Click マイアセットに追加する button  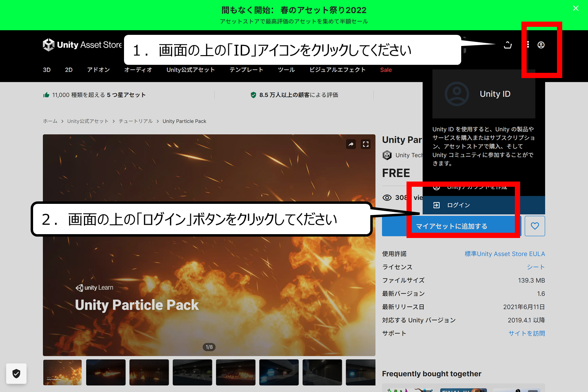(x=451, y=226)
